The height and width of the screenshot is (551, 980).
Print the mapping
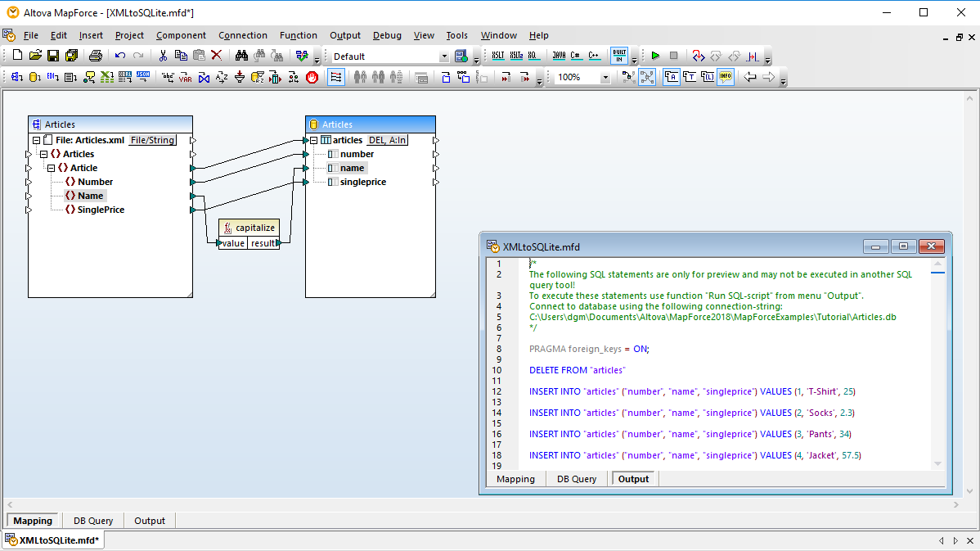pyautogui.click(x=95, y=56)
